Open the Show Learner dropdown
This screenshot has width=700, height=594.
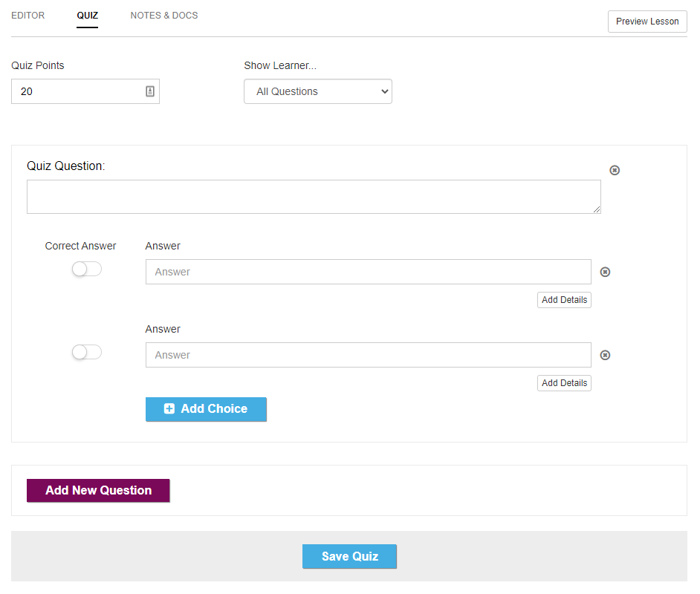pyautogui.click(x=318, y=91)
